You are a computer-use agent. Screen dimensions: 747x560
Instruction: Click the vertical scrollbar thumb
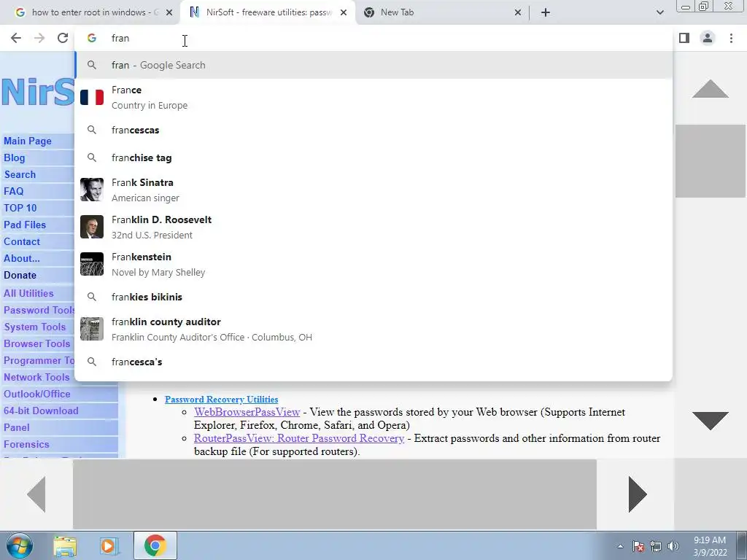[x=711, y=161]
